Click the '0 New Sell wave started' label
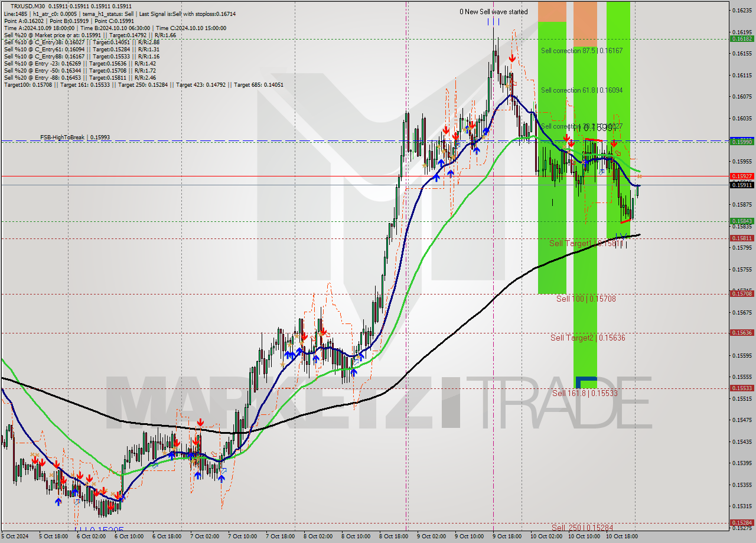This screenshot has height=543, width=756. [494, 12]
